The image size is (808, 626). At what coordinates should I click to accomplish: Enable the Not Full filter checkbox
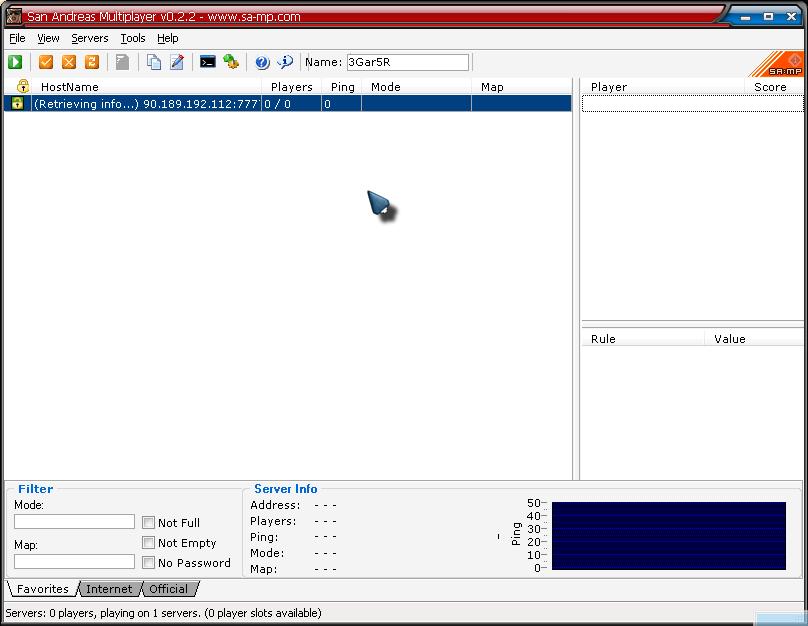148,522
